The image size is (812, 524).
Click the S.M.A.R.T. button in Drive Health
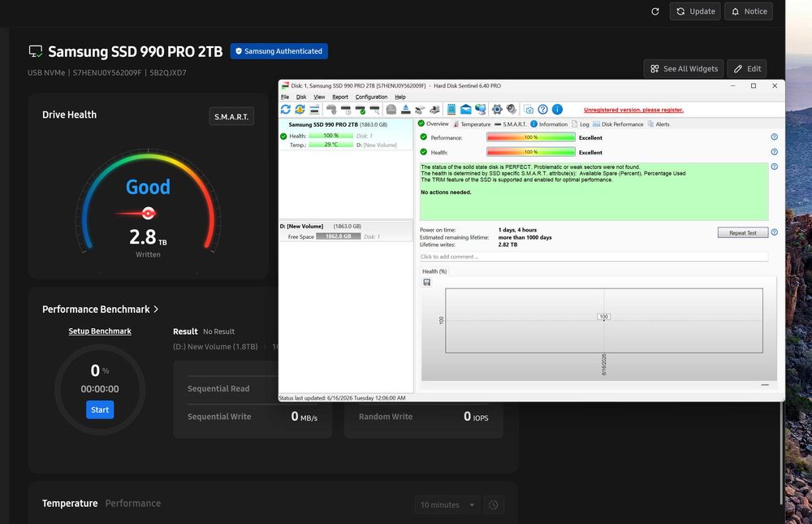[231, 117]
